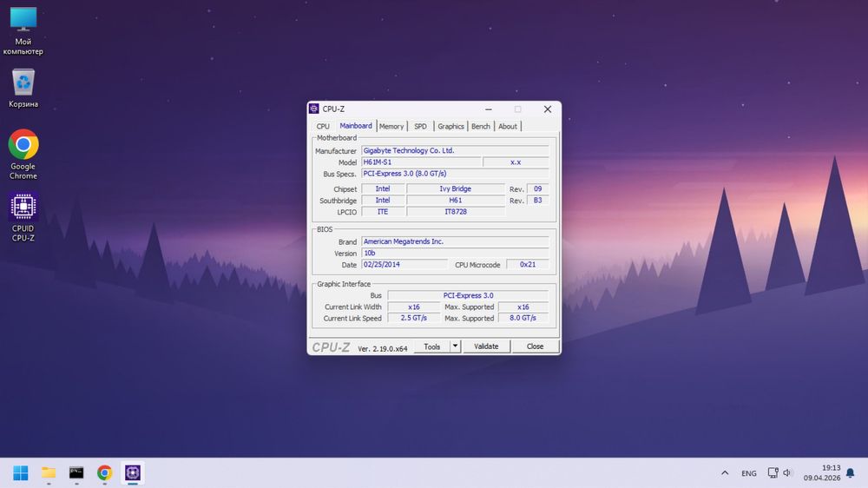Select the Google Chrome desktop shortcut
The height and width of the screenshot is (488, 868).
[23, 155]
